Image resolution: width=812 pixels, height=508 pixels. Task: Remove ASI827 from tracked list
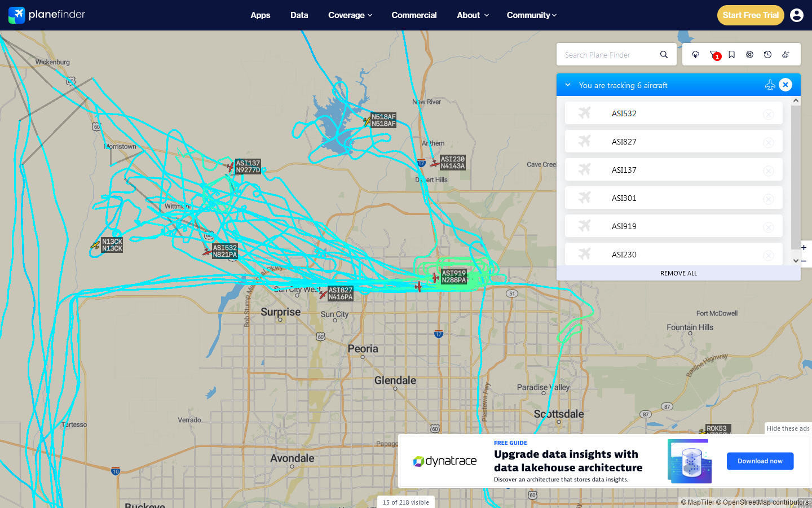[x=769, y=142]
